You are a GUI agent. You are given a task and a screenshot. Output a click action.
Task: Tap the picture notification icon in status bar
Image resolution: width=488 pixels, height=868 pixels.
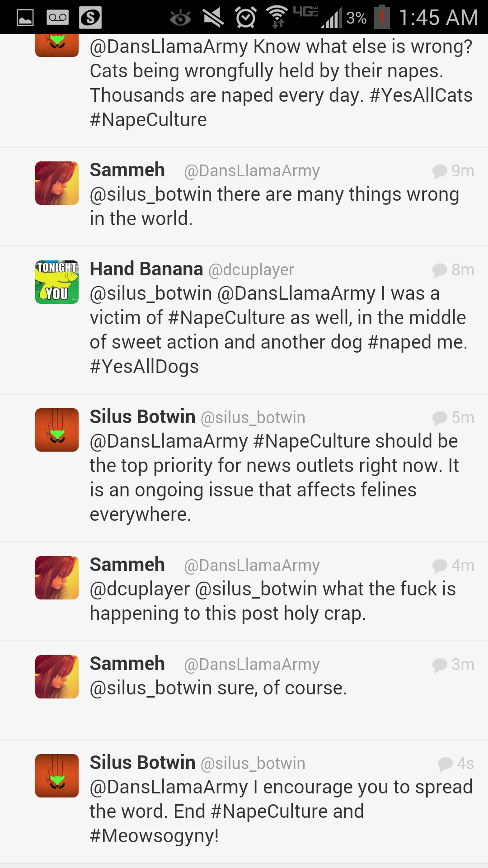pos(25,18)
